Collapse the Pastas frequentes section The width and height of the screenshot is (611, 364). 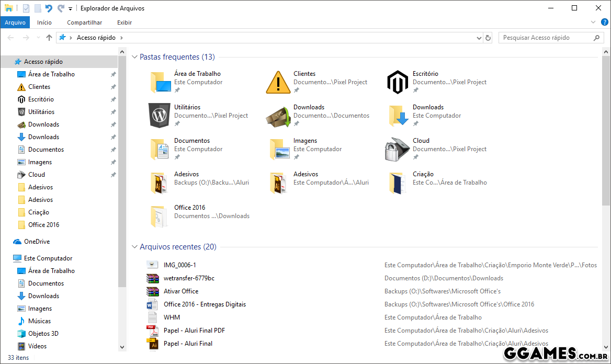click(134, 57)
